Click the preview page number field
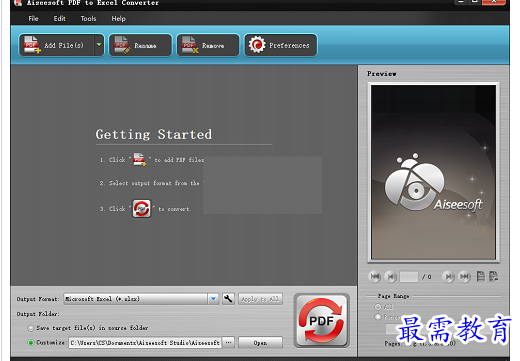 point(409,276)
